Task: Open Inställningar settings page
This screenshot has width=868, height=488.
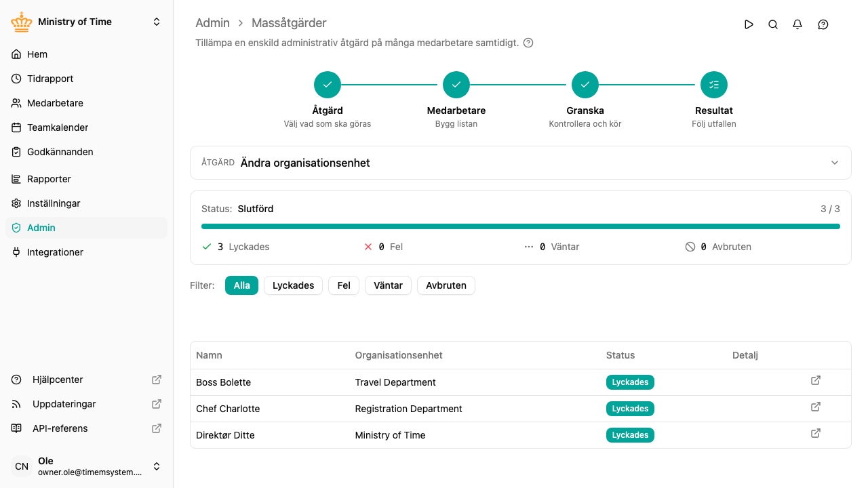Action: tap(86, 203)
